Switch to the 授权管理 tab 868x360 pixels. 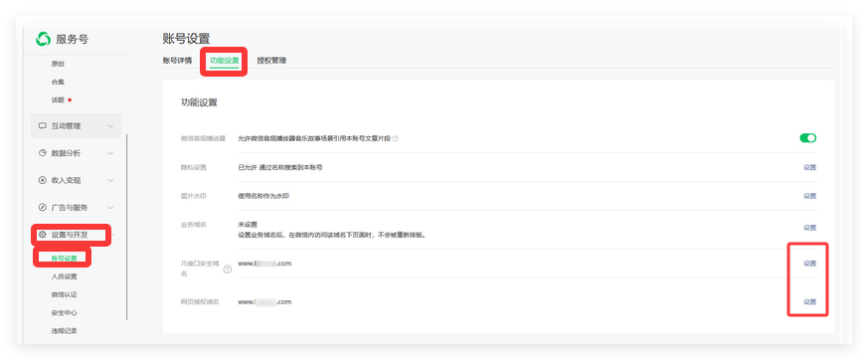pyautogui.click(x=271, y=61)
